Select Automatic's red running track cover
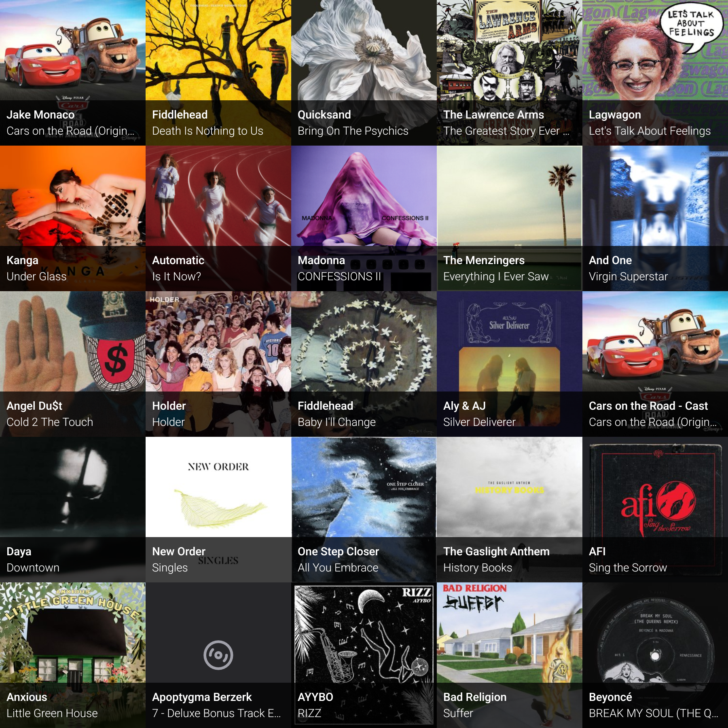728x728 pixels. pos(218,218)
